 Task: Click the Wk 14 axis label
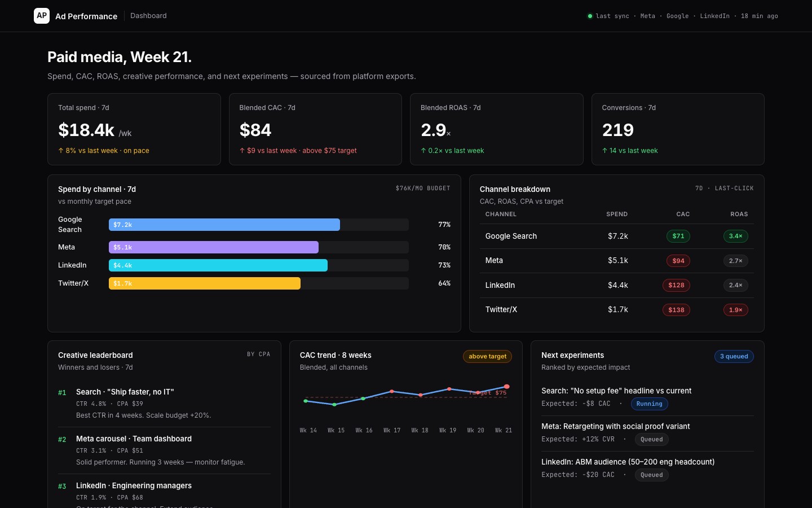point(308,431)
